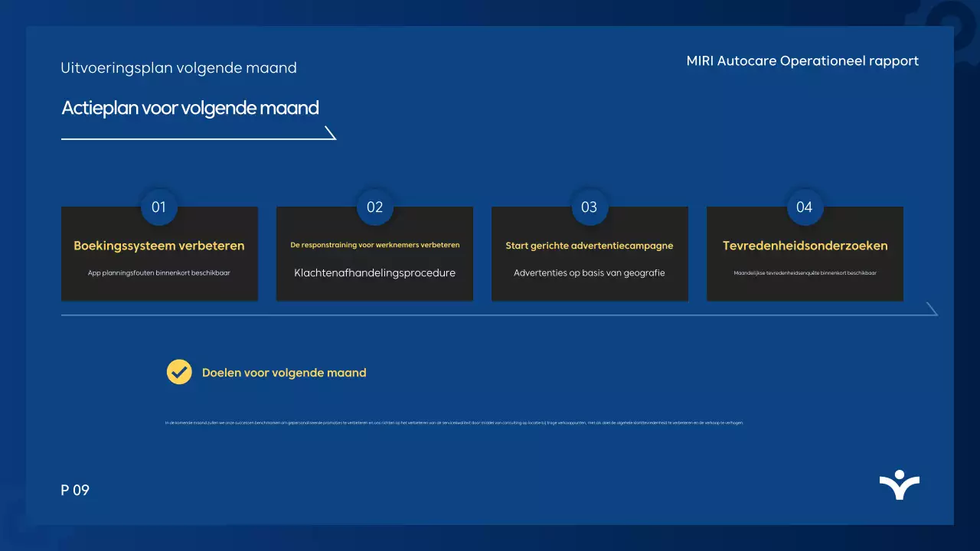Screen dimensions: 980x551
Task: Click the circular 01 step badge
Action: (159, 207)
